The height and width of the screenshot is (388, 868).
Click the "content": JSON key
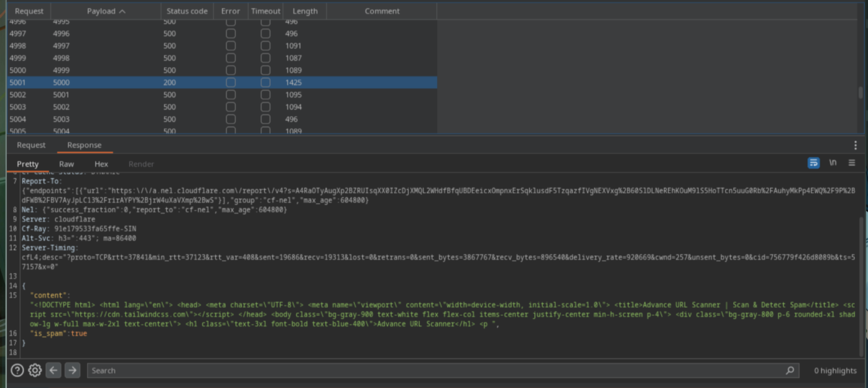tap(50, 295)
